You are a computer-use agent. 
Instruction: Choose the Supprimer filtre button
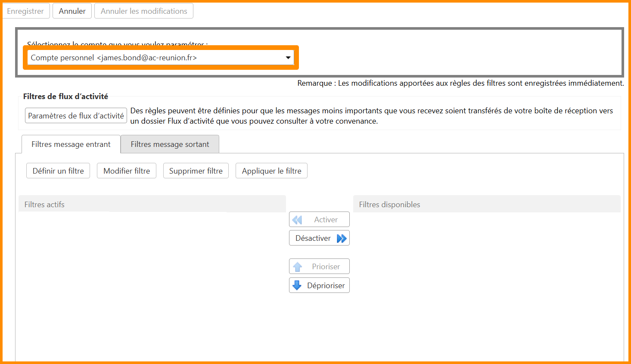pyautogui.click(x=196, y=171)
